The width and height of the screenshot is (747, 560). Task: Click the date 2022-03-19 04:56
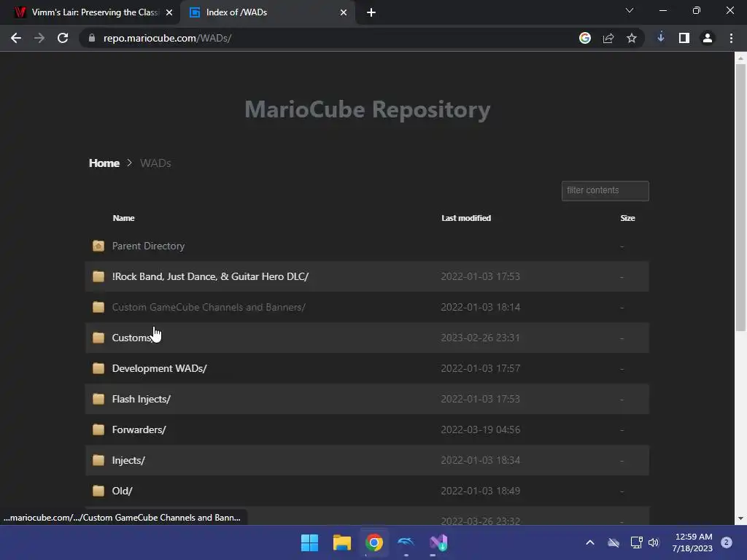pos(480,429)
